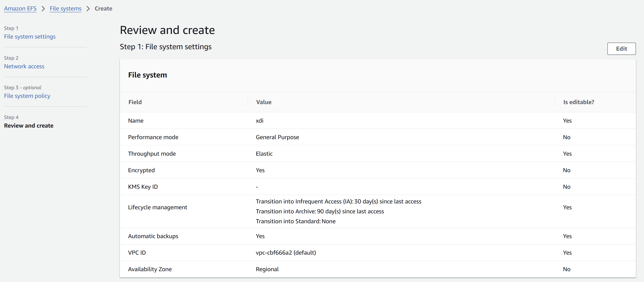Viewport: 644px width, 282px height.
Task: Open the File systems breadcrumb link
Action: pyautogui.click(x=65, y=8)
